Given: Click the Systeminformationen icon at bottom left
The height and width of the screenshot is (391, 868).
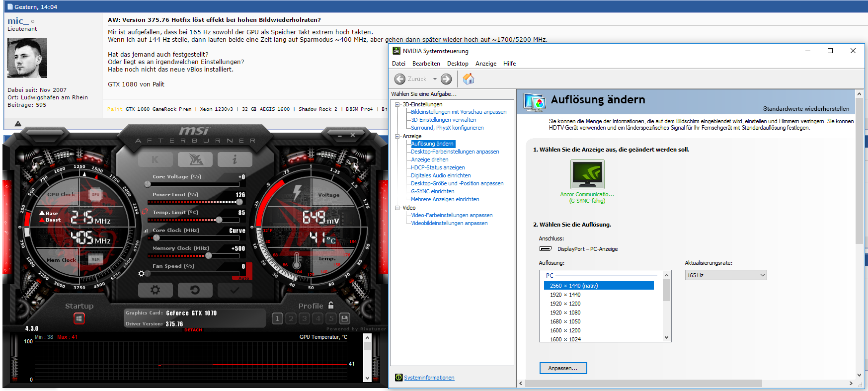Looking at the screenshot, I should (398, 378).
